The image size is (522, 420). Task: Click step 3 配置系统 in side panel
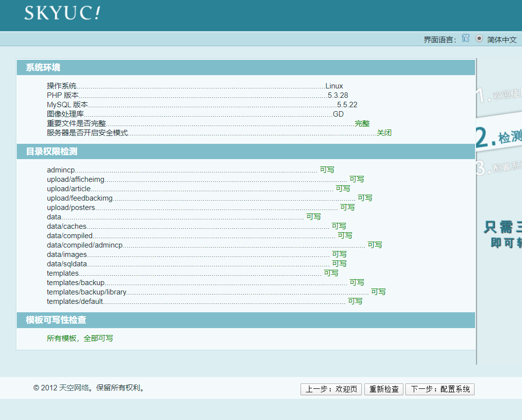tap(499, 167)
